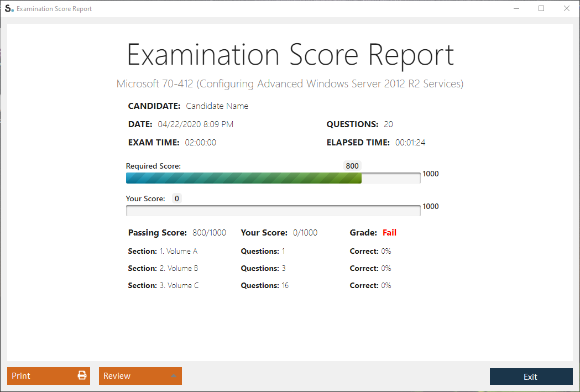Screen dimensions: 580x392
Task: Click the Section 2. Volume B row
Action: [163, 268]
